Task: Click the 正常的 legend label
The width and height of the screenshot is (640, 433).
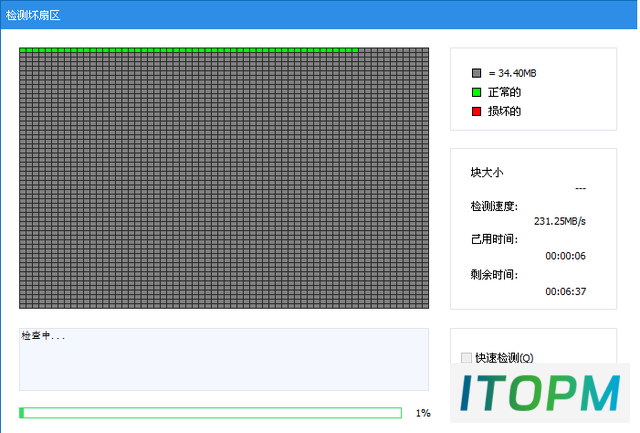Action: pos(504,92)
